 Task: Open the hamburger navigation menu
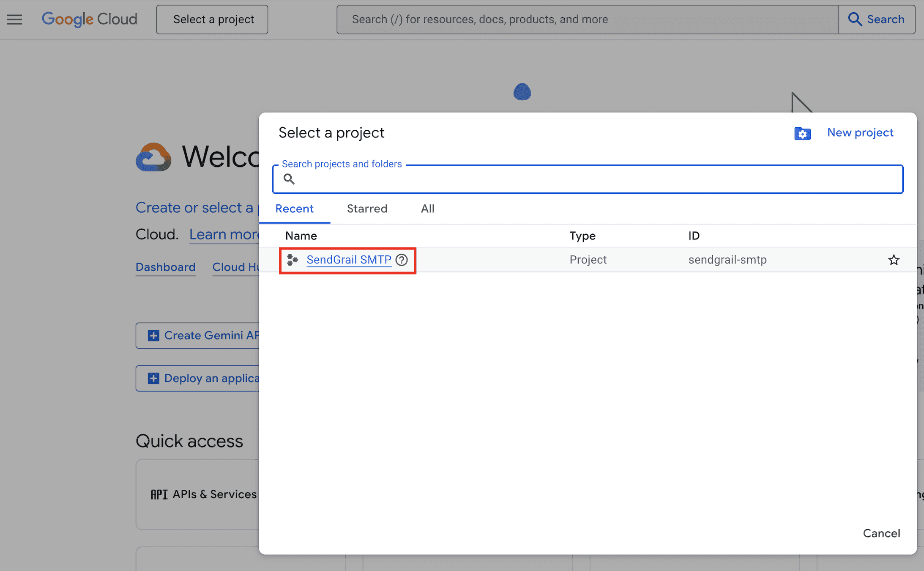[14, 19]
